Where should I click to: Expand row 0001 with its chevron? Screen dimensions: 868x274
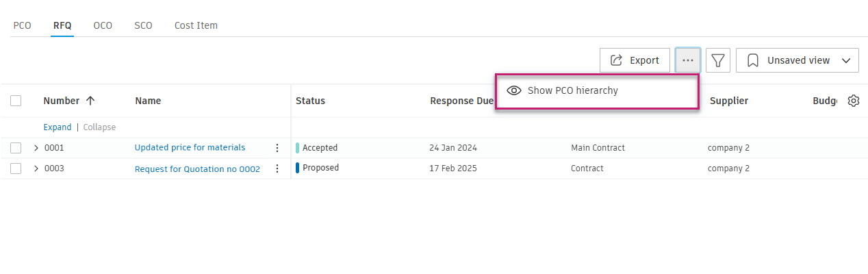(36, 148)
